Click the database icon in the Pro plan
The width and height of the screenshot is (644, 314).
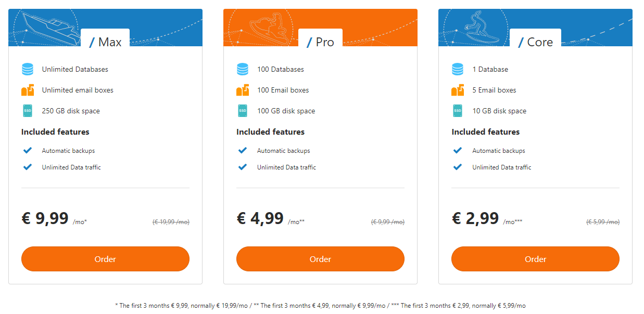click(x=243, y=69)
